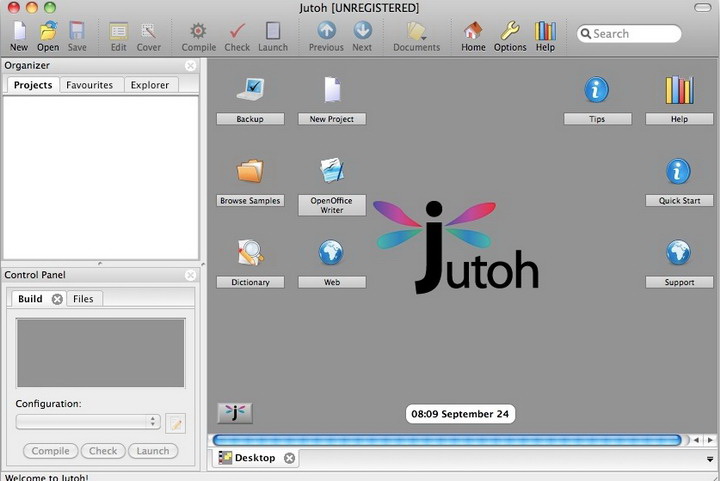Click the Web label button
Image resolution: width=720 pixels, height=481 pixels.
click(x=332, y=282)
